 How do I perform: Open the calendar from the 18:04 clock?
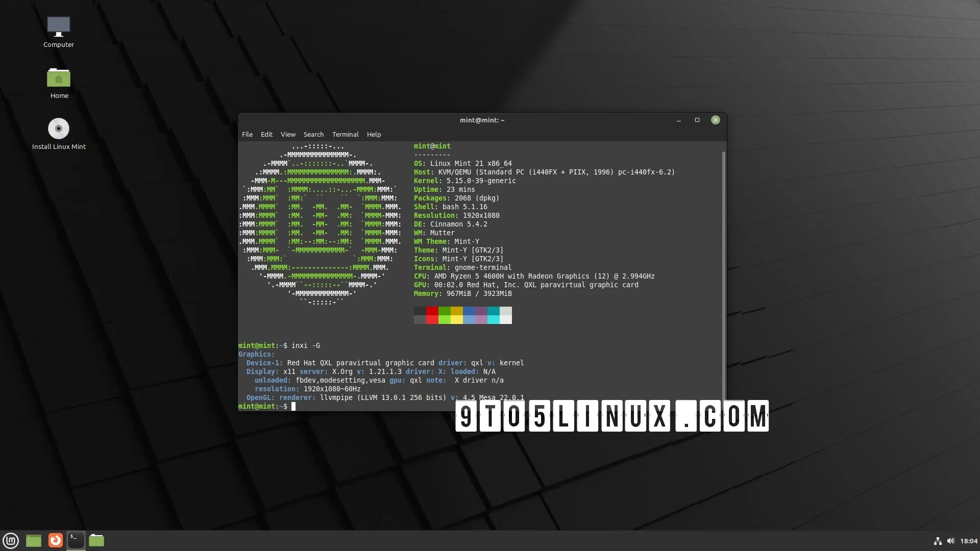point(969,541)
